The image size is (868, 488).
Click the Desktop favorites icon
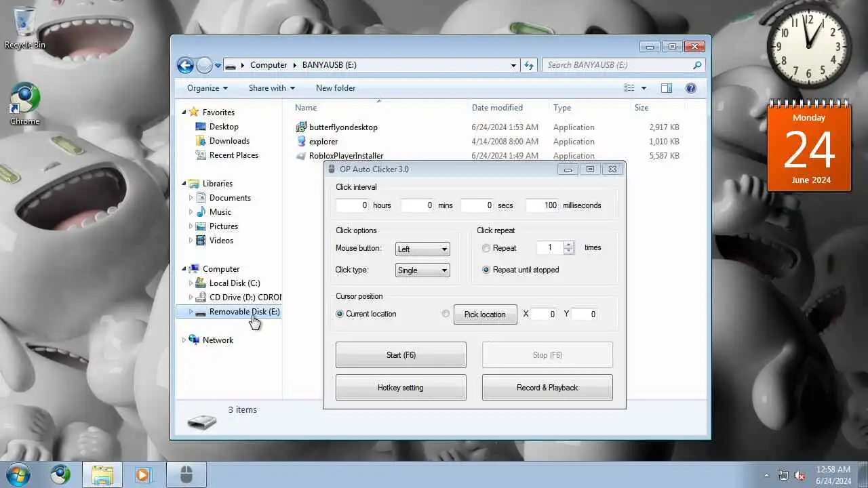[x=201, y=127]
